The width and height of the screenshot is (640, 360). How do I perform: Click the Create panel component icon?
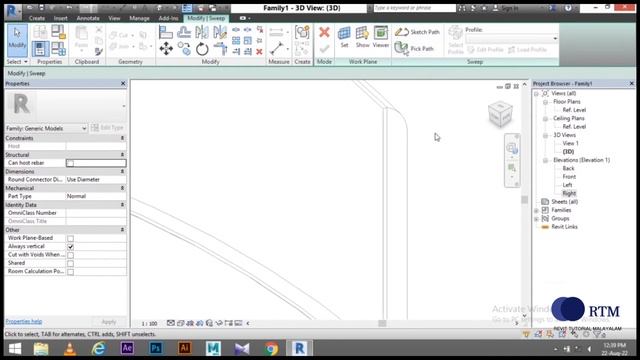coord(302,32)
